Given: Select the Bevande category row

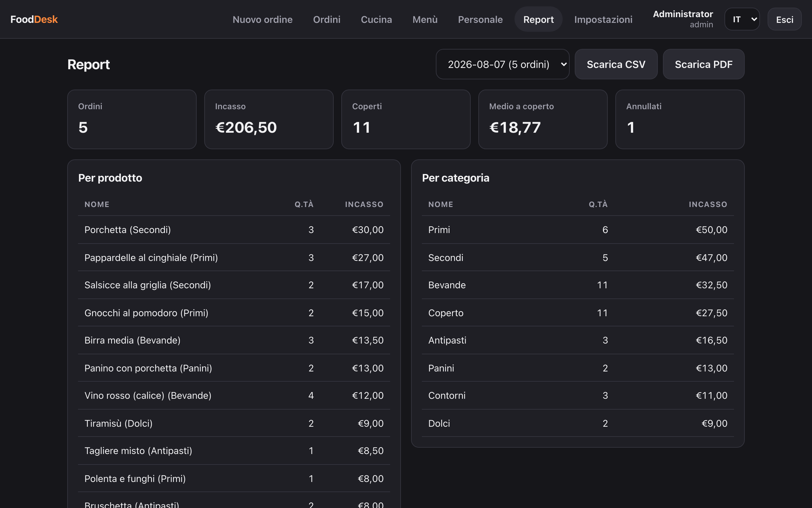Looking at the screenshot, I should (578, 285).
